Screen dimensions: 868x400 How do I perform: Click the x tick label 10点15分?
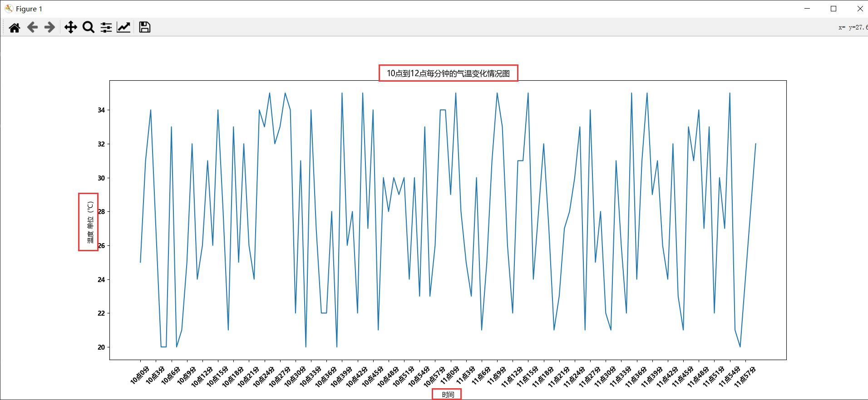(217, 376)
